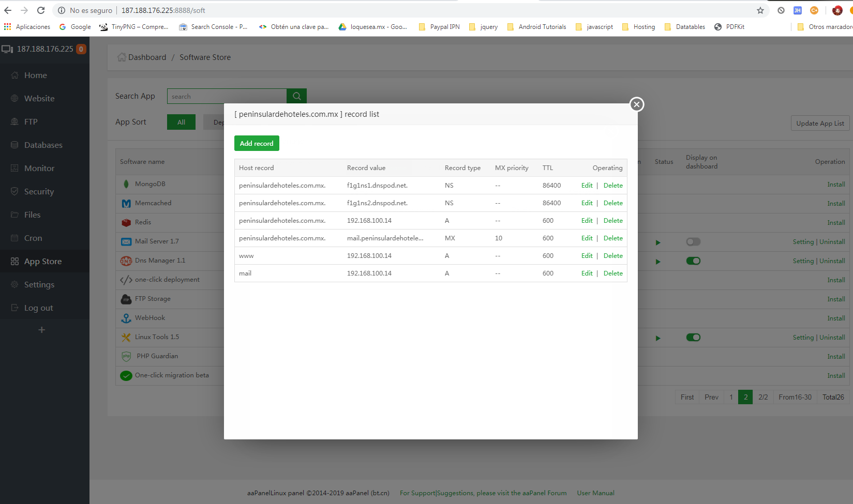The width and height of the screenshot is (853, 504).
Task: Click the MongoDB leaf icon
Action: 126,184
